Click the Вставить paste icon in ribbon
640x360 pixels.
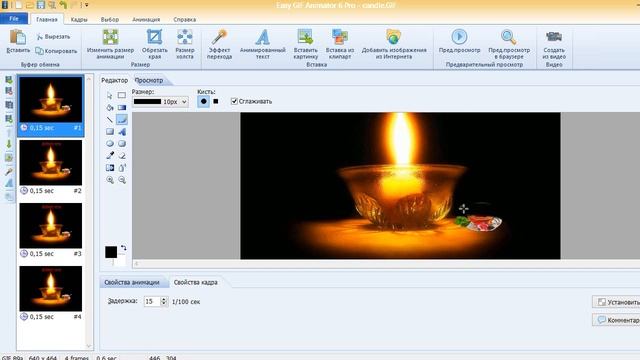point(18,37)
